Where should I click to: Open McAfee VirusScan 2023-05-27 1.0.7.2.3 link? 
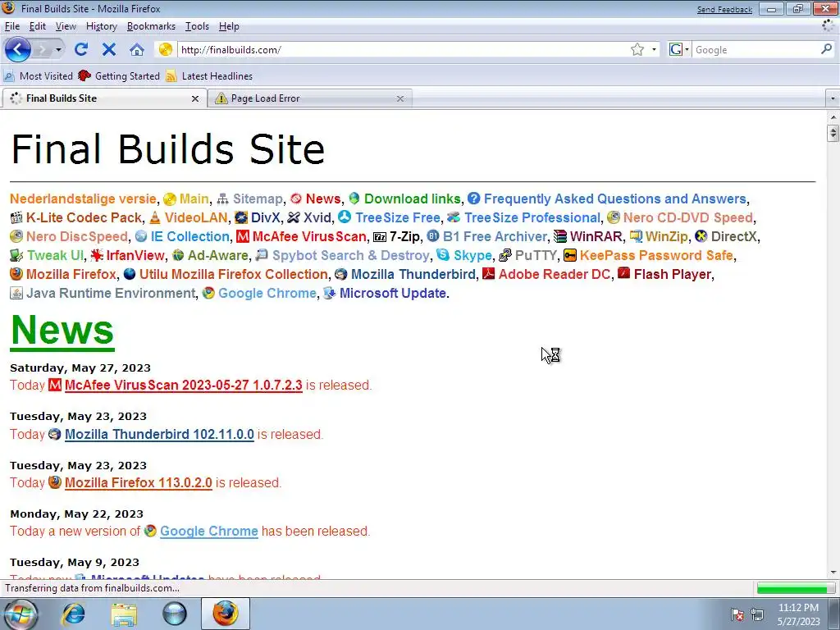click(x=183, y=386)
